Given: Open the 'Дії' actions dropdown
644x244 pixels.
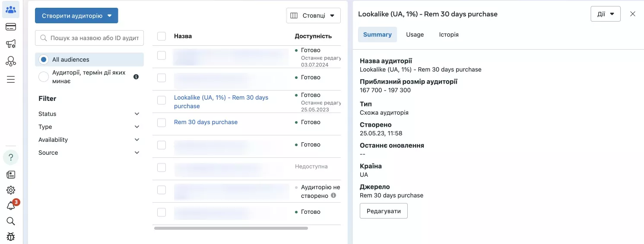Looking at the screenshot, I should pyautogui.click(x=606, y=14).
